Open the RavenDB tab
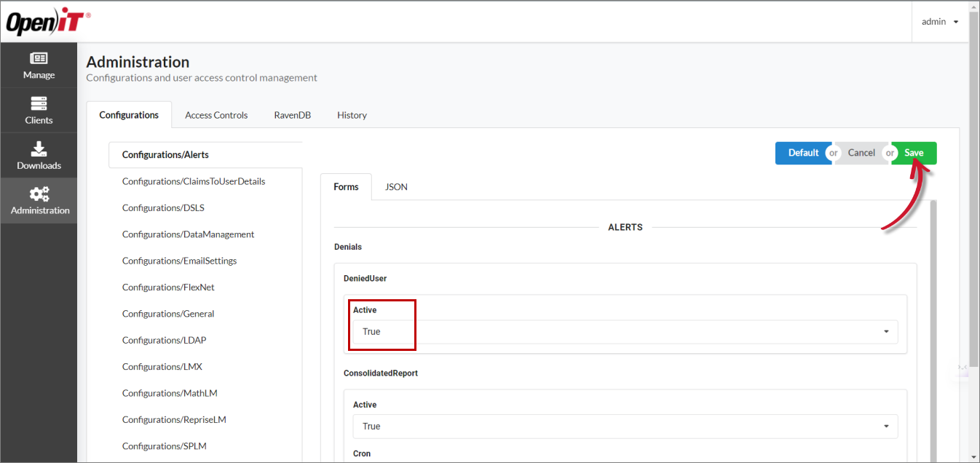Viewport: 980px width, 463px height. point(292,114)
